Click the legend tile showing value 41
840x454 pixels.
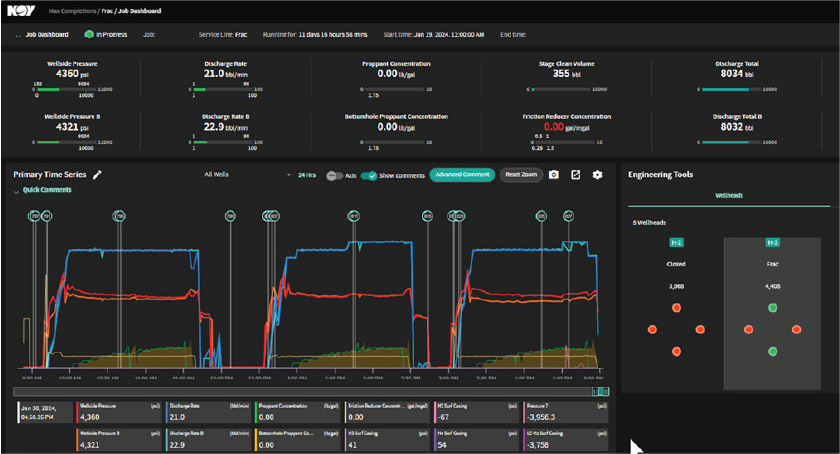coord(387,440)
